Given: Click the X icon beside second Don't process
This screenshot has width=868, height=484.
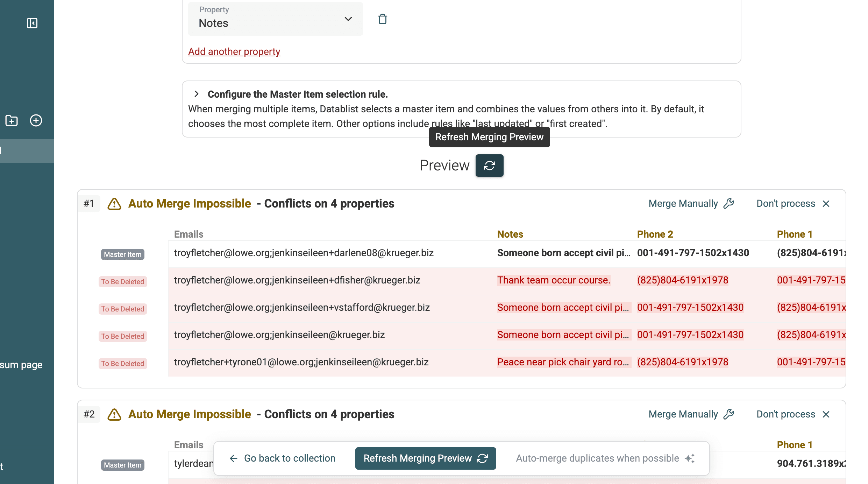Looking at the screenshot, I should tap(826, 414).
